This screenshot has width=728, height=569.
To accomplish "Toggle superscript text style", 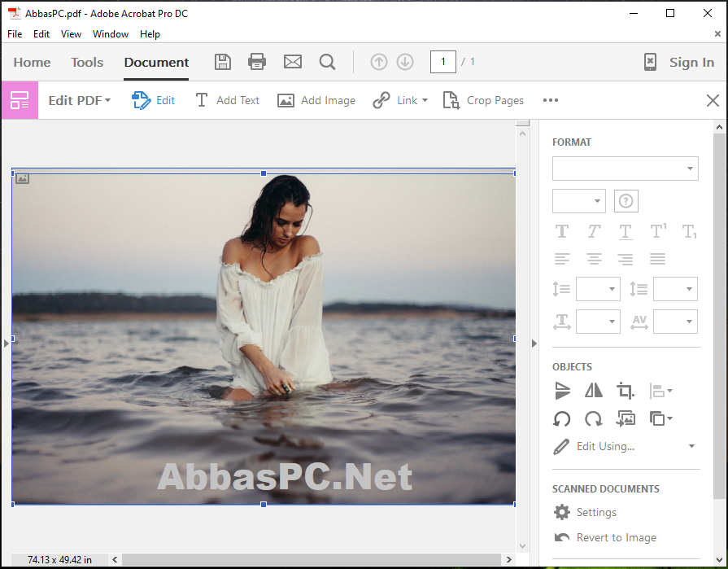I will [x=658, y=231].
